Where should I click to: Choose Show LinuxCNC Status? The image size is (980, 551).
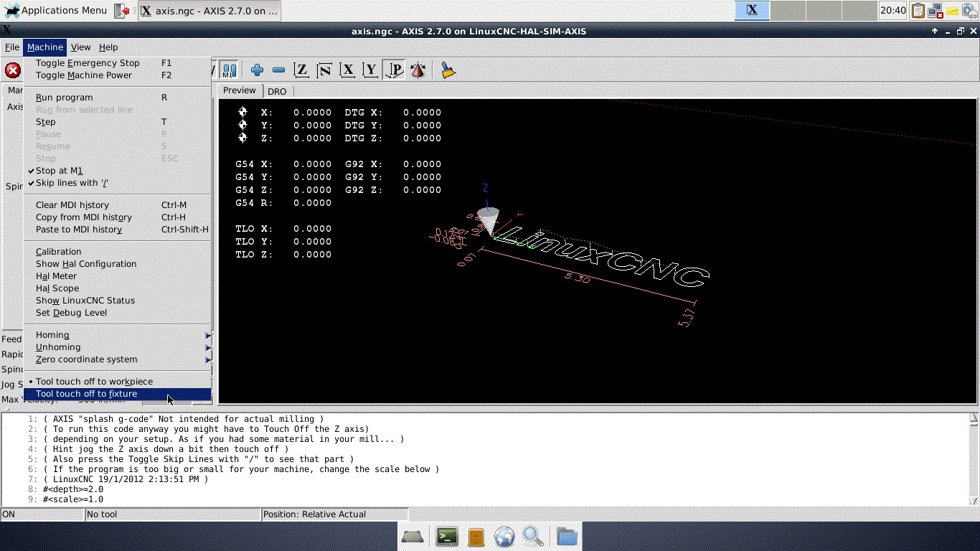(x=118, y=301)
